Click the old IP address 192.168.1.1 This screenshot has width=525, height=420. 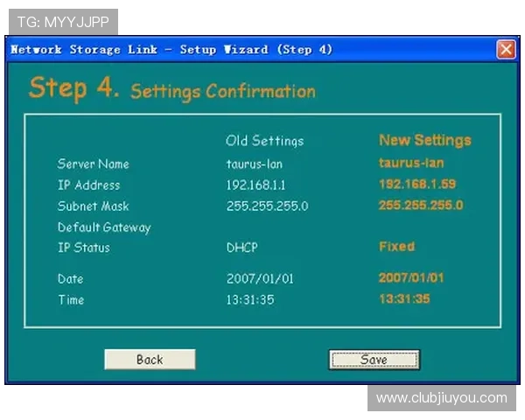pos(255,185)
